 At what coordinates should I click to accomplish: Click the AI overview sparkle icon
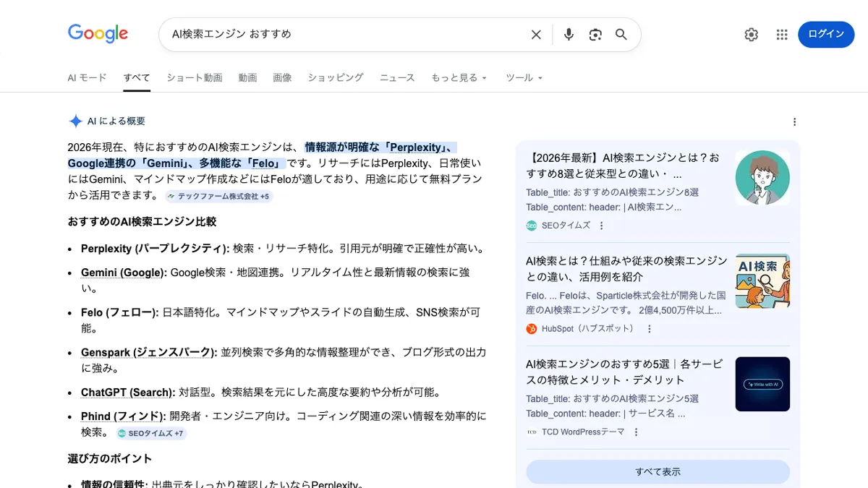click(x=75, y=121)
